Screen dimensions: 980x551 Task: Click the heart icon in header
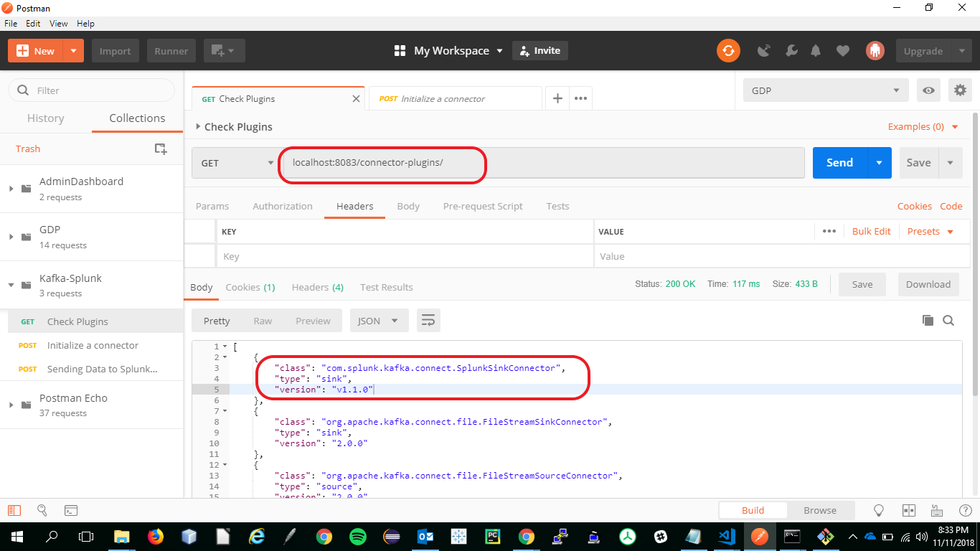point(843,51)
